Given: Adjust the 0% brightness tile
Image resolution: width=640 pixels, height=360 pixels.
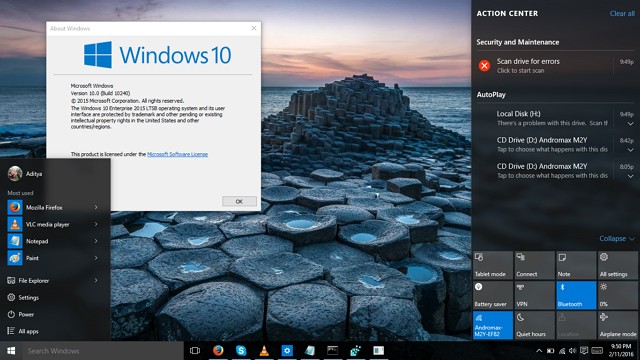Looking at the screenshot, I should pyautogui.click(x=618, y=295).
